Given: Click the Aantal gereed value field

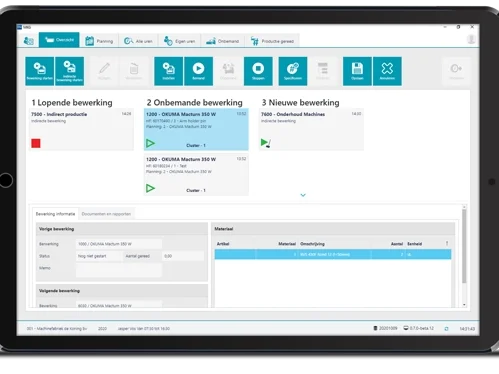Looking at the screenshot, I should (x=183, y=256).
